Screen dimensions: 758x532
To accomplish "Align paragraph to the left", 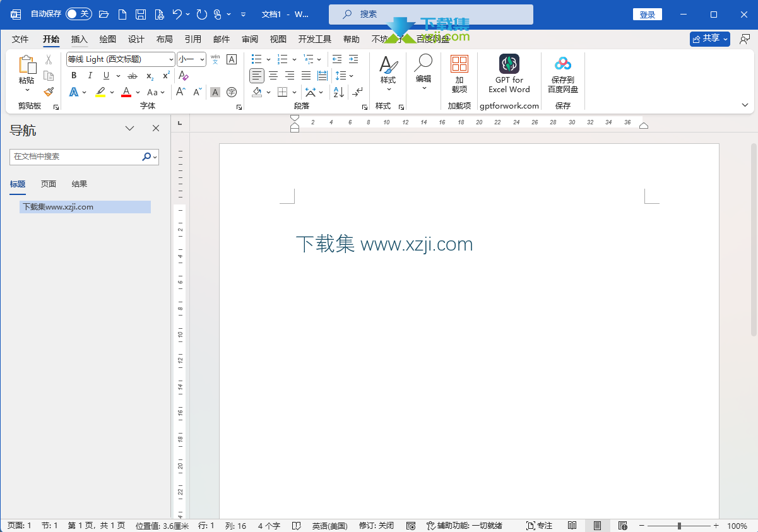I will point(257,76).
